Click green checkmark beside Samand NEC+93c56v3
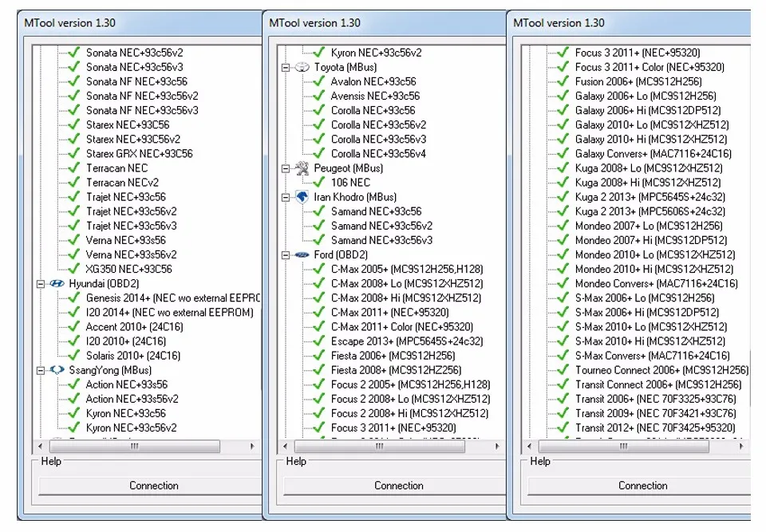 click(318, 240)
